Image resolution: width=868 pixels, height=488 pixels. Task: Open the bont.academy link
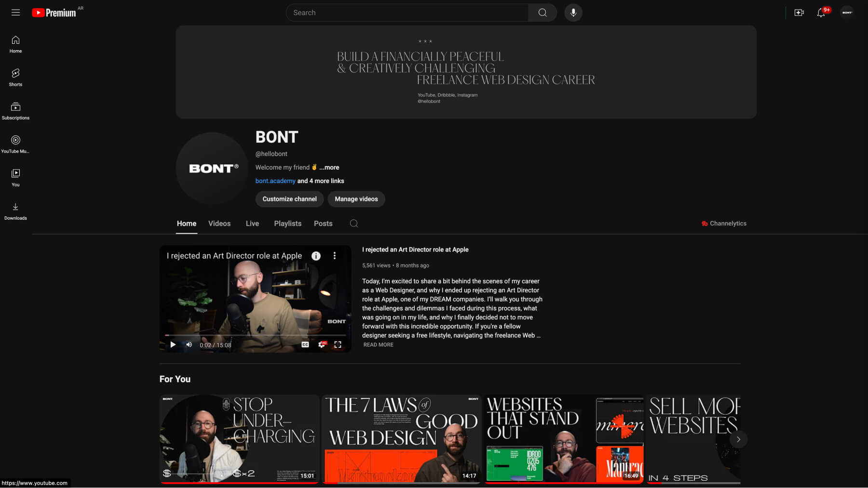coord(275,181)
